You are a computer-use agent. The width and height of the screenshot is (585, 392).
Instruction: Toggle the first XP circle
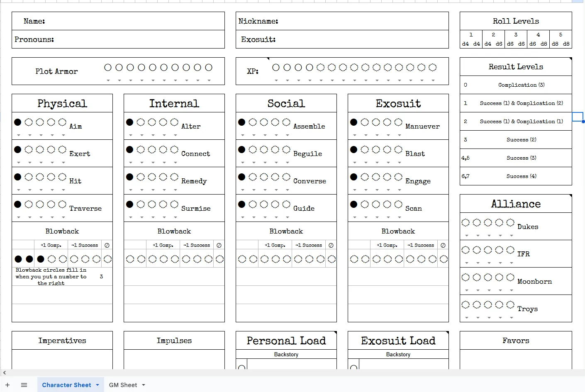pyautogui.click(x=276, y=67)
